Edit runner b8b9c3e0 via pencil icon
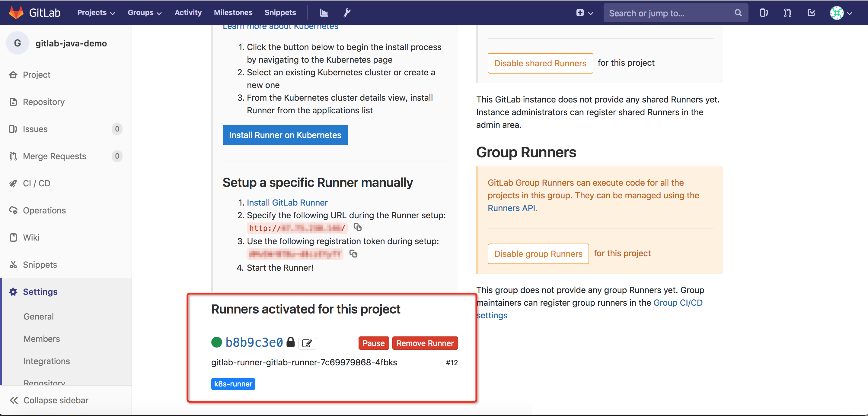Screen dimensions: 868x416 tap(307, 343)
